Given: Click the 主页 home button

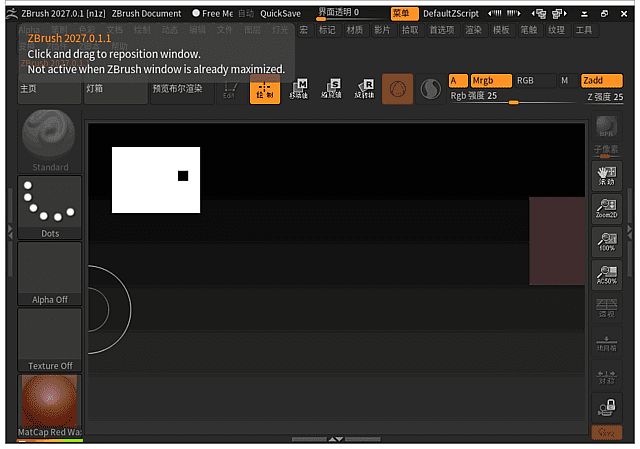Looking at the screenshot, I should pyautogui.click(x=49, y=89).
